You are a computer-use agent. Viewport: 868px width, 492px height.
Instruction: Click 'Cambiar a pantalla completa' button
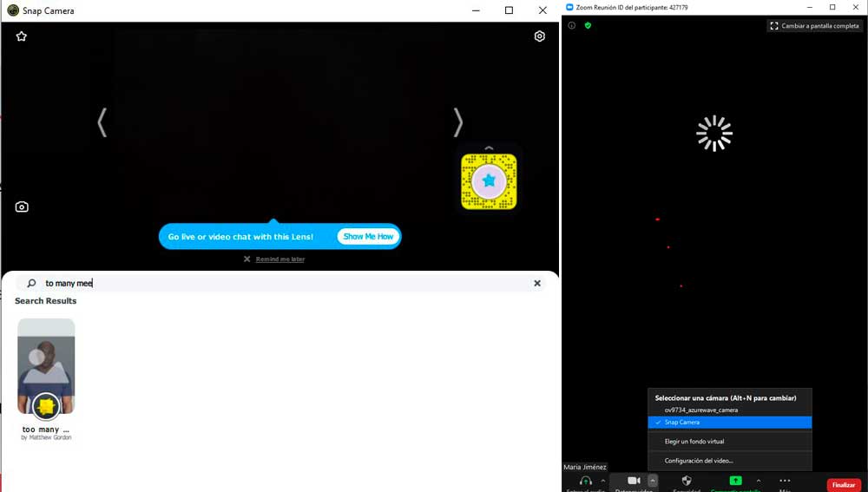point(814,26)
